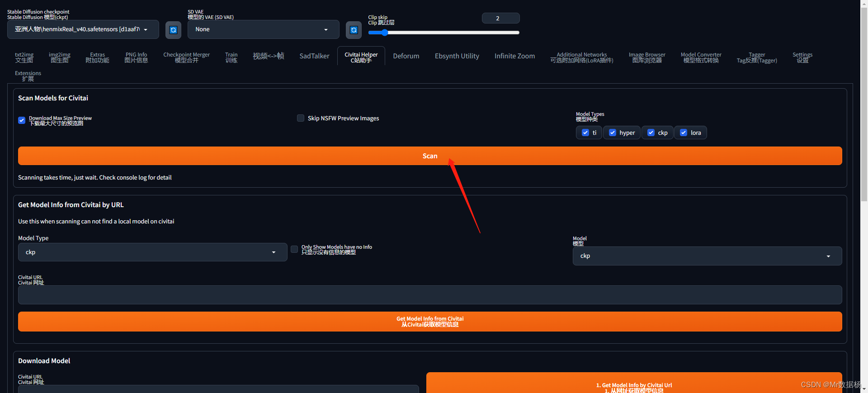This screenshot has width=868, height=393.
Task: Click the Civitai URL field under Get Model Info
Action: pyautogui.click(x=430, y=295)
